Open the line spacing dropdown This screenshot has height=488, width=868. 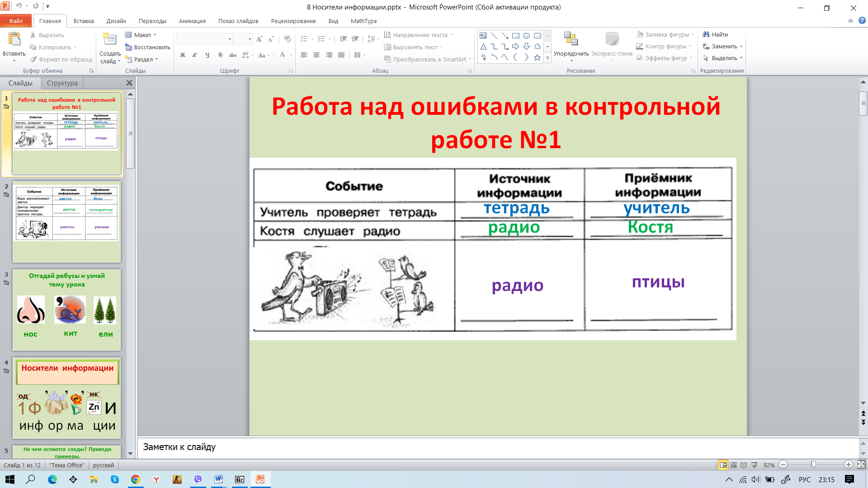[373, 39]
